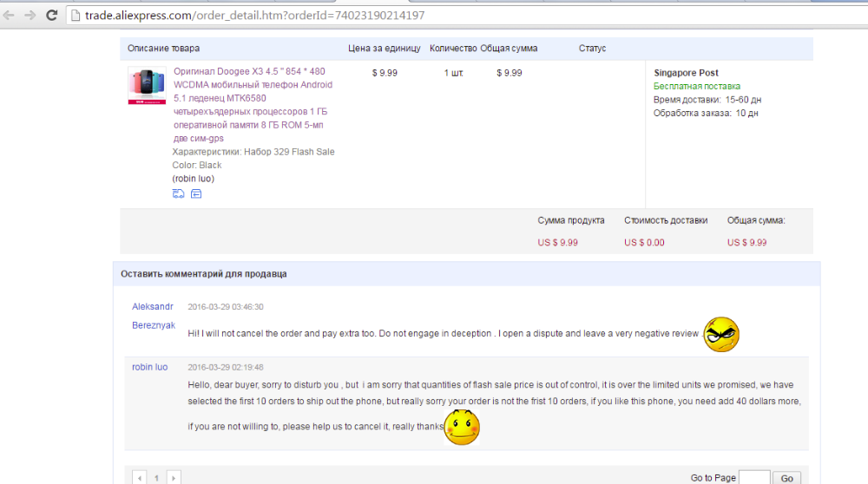Click the blushing smiley in seller message

click(462, 427)
